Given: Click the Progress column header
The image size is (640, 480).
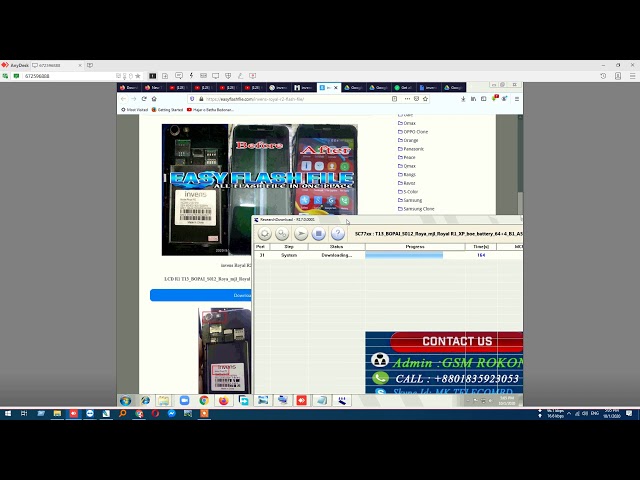Looking at the screenshot, I should (x=415, y=247).
